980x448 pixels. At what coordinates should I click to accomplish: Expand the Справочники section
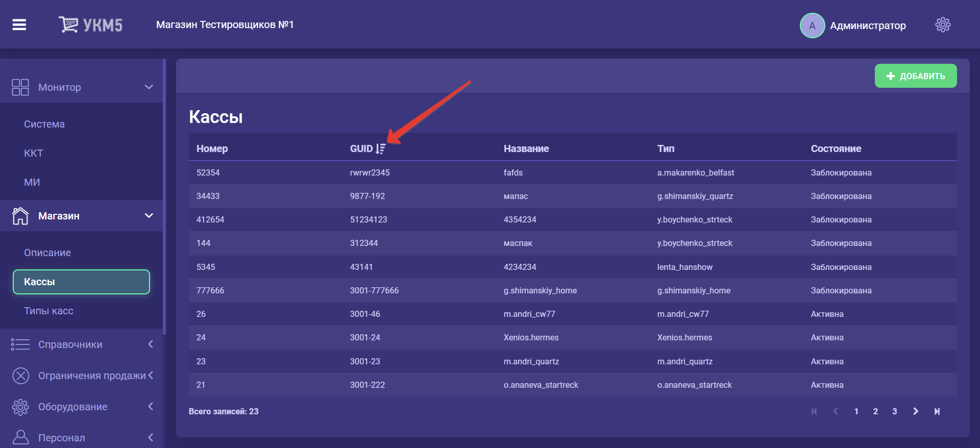tap(150, 344)
